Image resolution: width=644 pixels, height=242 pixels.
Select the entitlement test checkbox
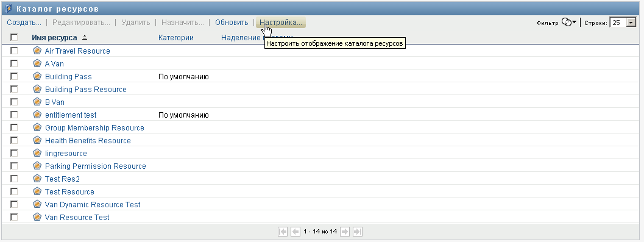click(15, 115)
